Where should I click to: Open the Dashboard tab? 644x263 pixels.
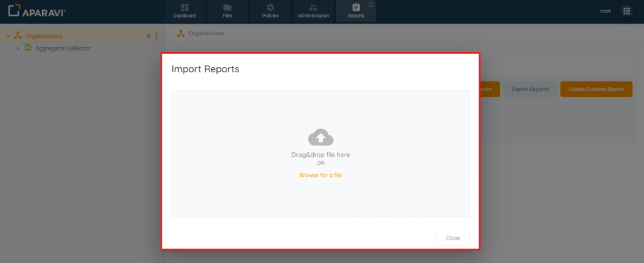pos(184,11)
